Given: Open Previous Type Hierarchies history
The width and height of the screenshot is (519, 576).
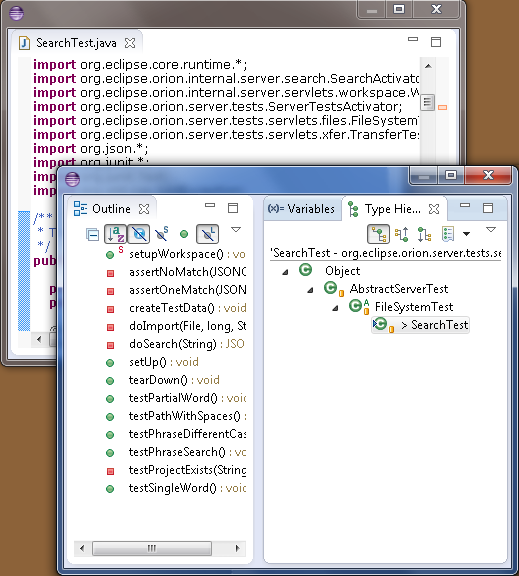Looking at the screenshot, I should [x=448, y=234].
